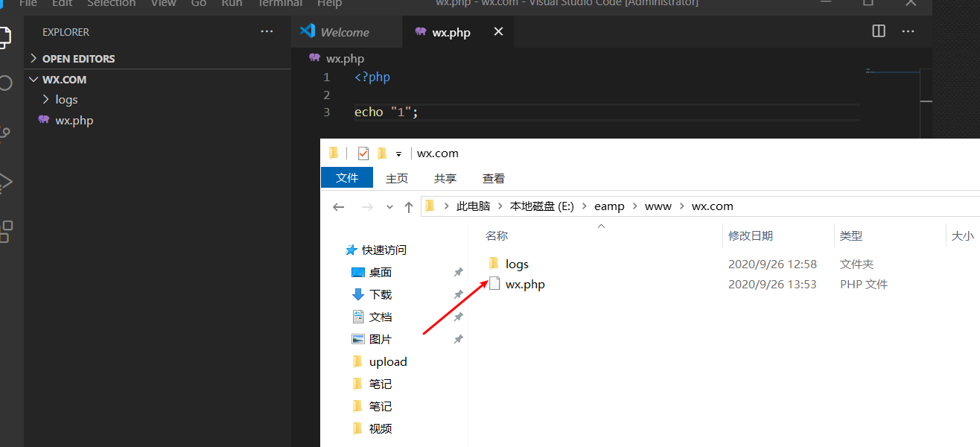Click the checkmark properties icon in File Explorer toolbar

pos(363,153)
